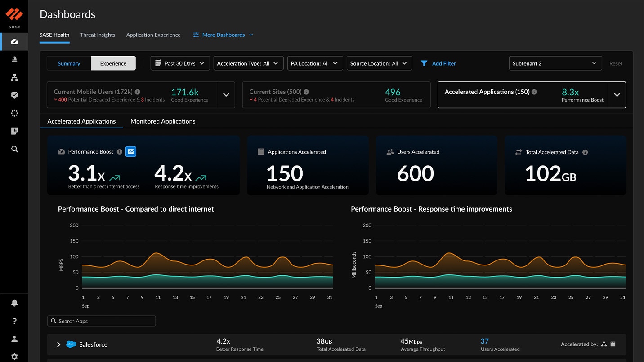The height and width of the screenshot is (362, 644).
Task: Open the settings gear in sidebar
Action: click(14, 357)
